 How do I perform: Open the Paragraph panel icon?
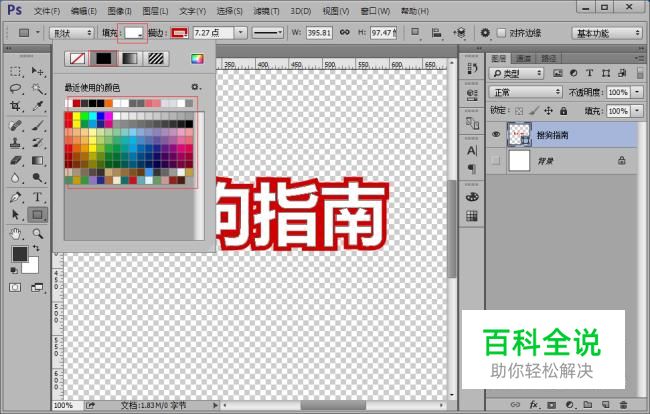tap(472, 168)
